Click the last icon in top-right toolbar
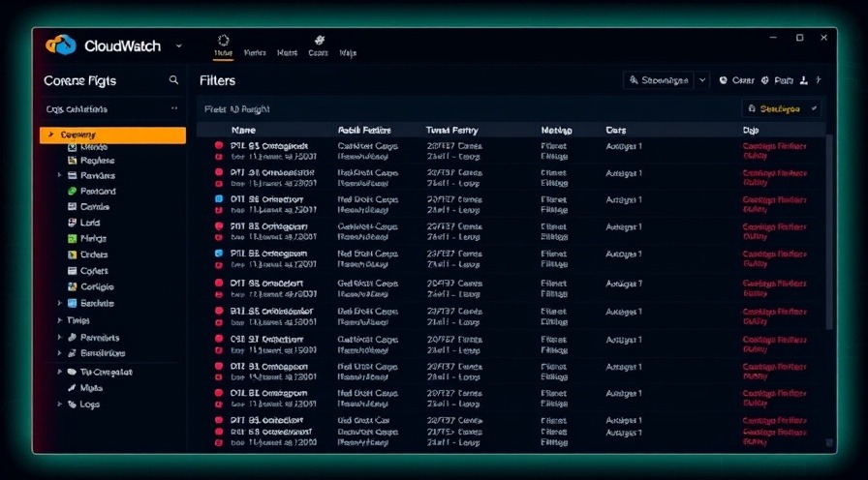 pos(819,80)
